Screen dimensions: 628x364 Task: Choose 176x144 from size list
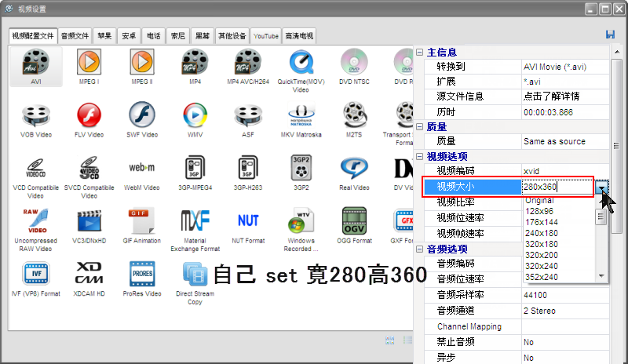click(x=542, y=222)
